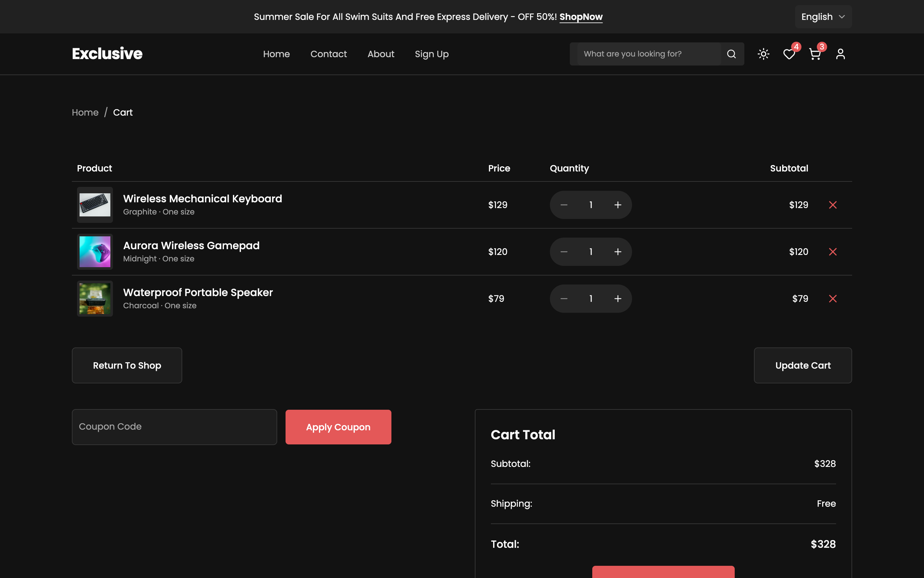Open the keyboard product thumbnail
Viewport: 924px width, 578px height.
coord(95,205)
